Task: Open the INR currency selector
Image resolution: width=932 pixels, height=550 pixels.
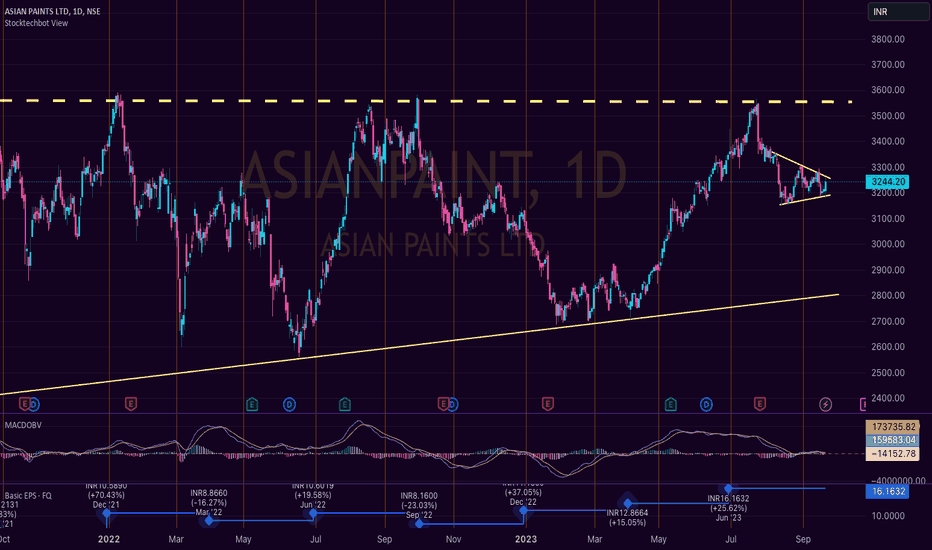Action: tap(899, 12)
